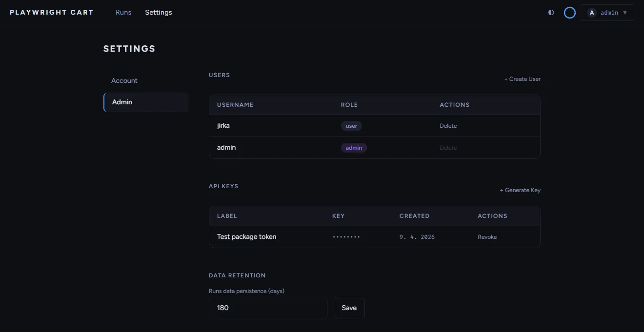Open the Account settings section
The image size is (644, 332).
[x=124, y=80]
